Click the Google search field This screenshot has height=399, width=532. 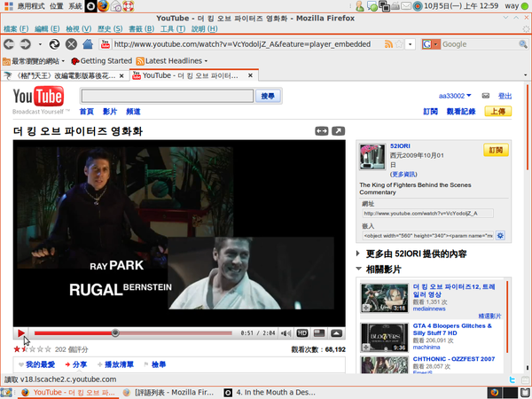coord(479,44)
